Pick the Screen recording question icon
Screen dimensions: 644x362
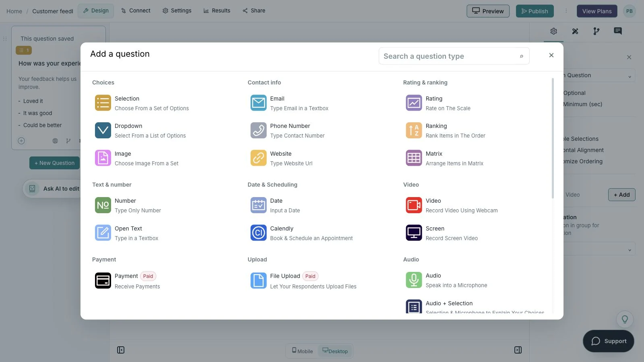(x=414, y=233)
